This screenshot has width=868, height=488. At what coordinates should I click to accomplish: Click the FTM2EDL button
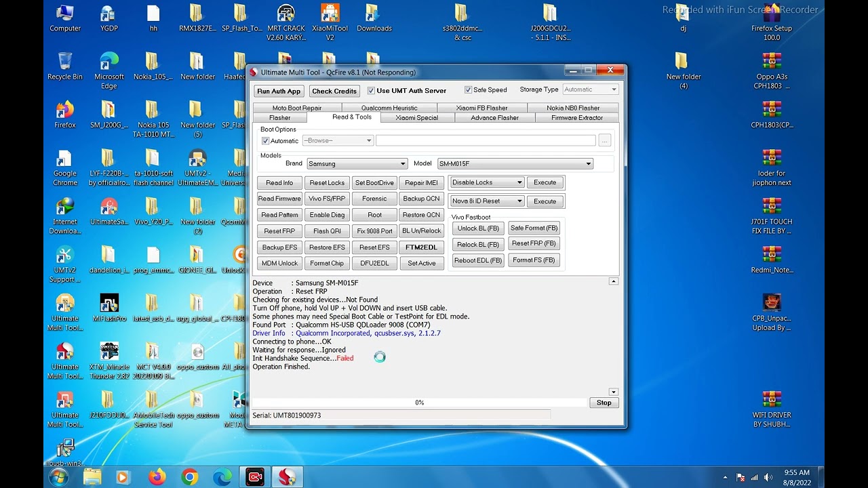(x=421, y=247)
